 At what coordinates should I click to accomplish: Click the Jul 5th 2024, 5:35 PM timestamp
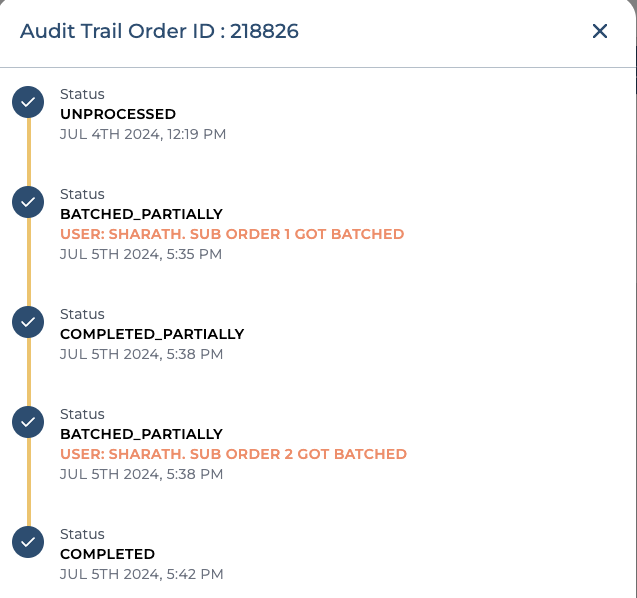pos(141,254)
